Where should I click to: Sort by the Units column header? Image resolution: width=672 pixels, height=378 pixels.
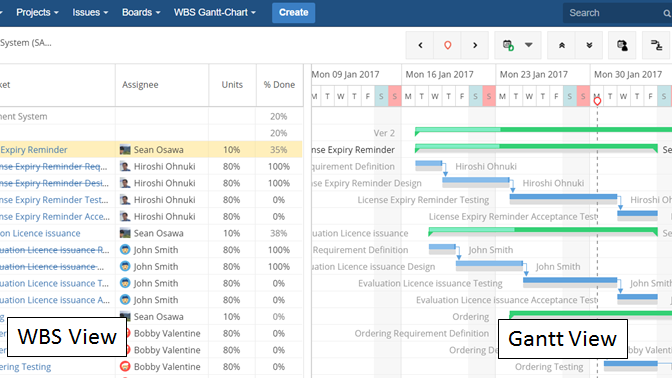click(232, 85)
